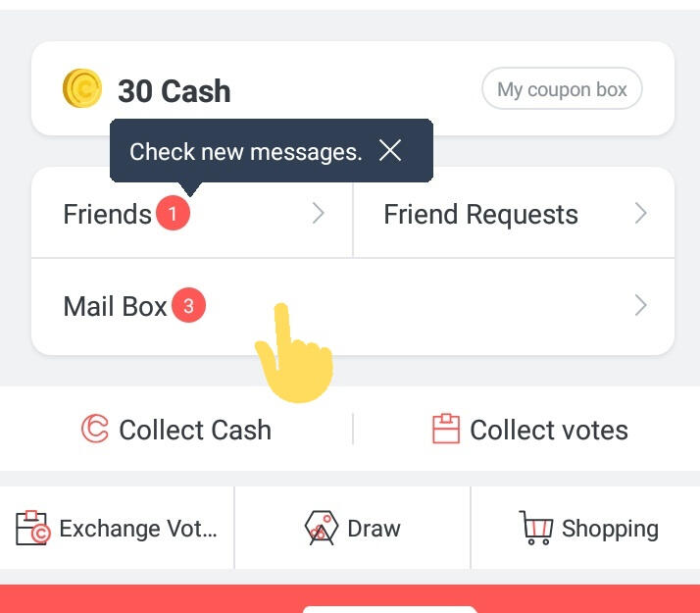Image resolution: width=700 pixels, height=613 pixels.
Task: Expand Friend Requests via chevron arrow
Action: [640, 213]
